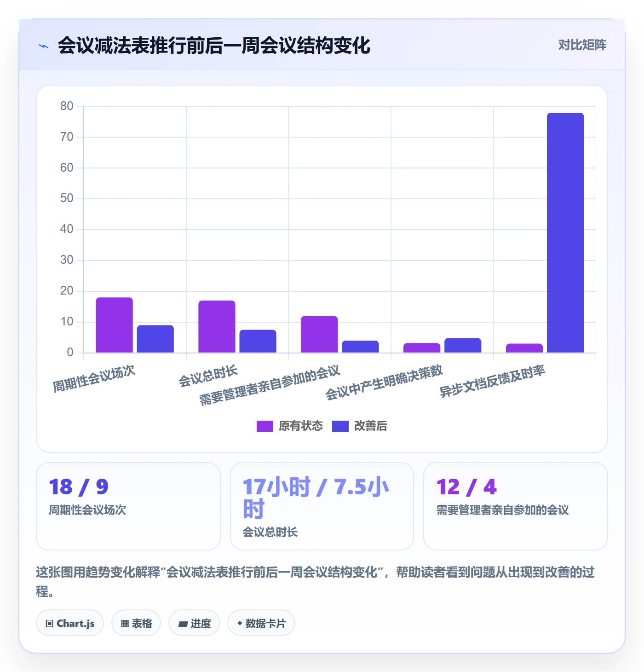Click the purple 会议中产生明确决策数 bar
The image size is (644, 672).
(422, 348)
